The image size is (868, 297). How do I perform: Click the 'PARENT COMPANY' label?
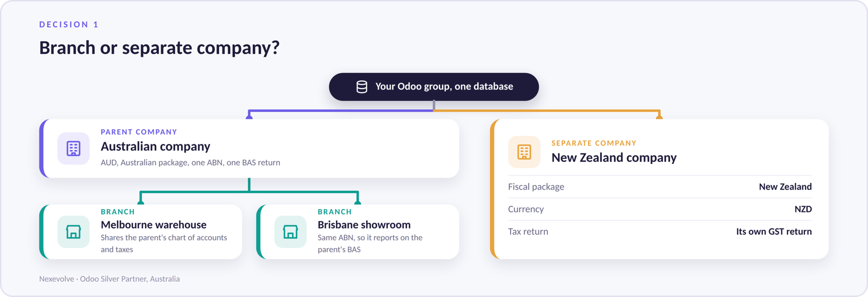(139, 132)
